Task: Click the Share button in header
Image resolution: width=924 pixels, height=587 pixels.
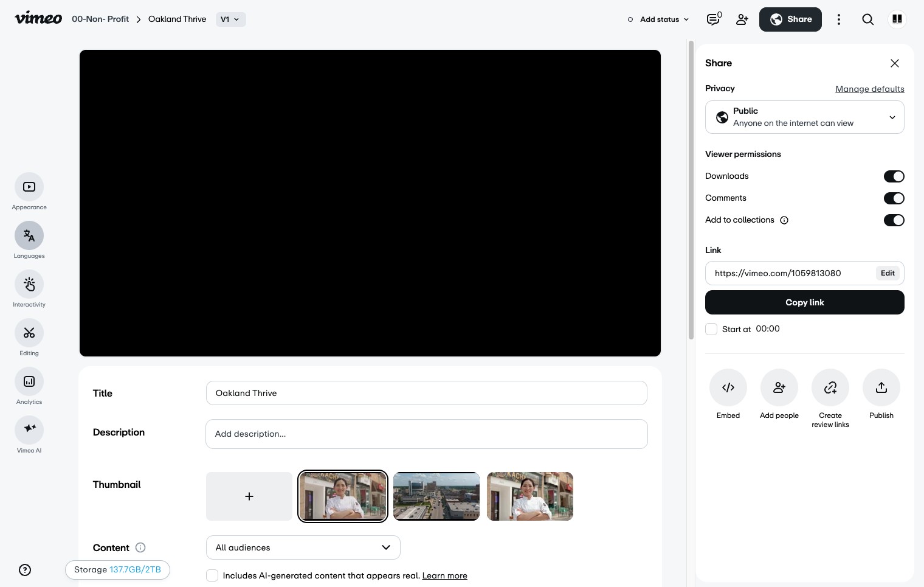Action: 790,19
